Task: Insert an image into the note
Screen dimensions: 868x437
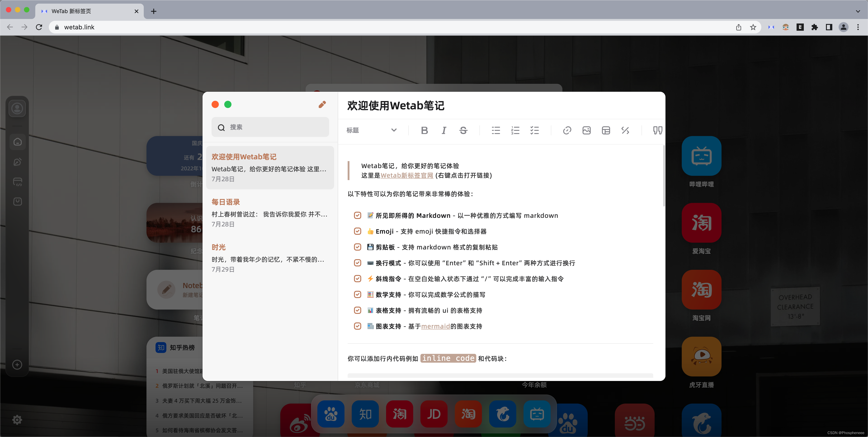Action: pos(586,130)
